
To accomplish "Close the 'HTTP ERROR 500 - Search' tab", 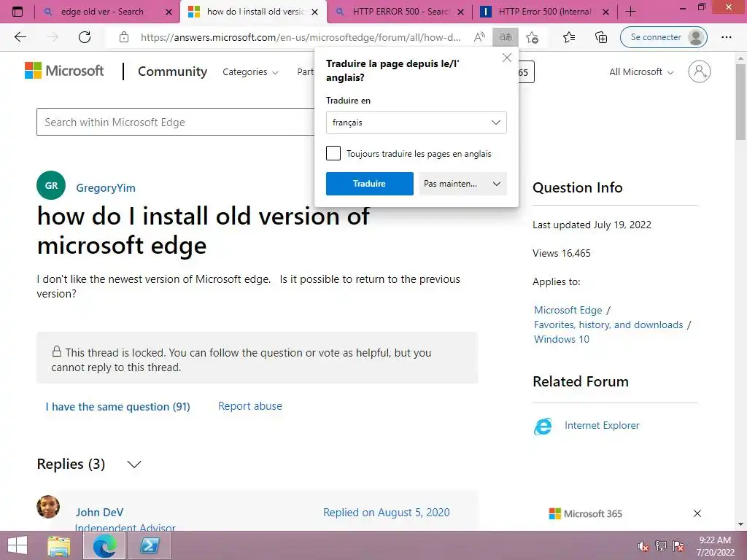I will pyautogui.click(x=460, y=12).
